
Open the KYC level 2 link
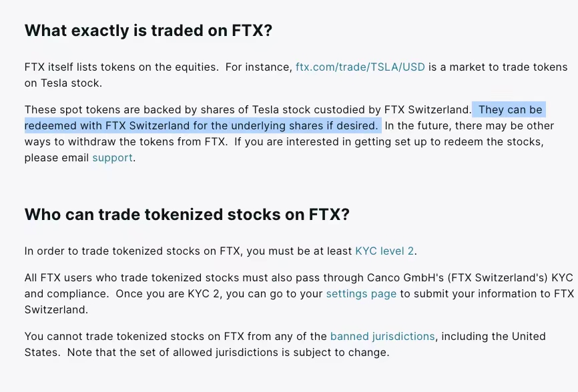(384, 251)
